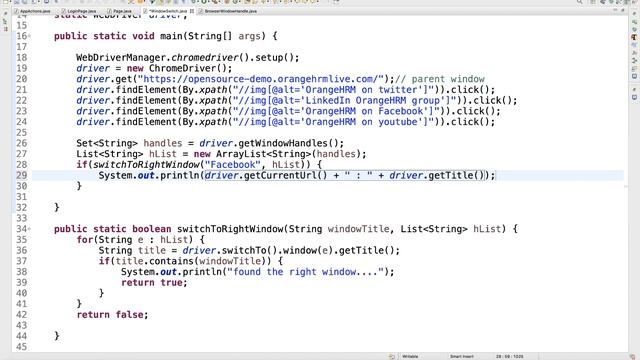Click 'main(String[] args)' on line 16
Screen dimensions: 640x360
(213, 36)
